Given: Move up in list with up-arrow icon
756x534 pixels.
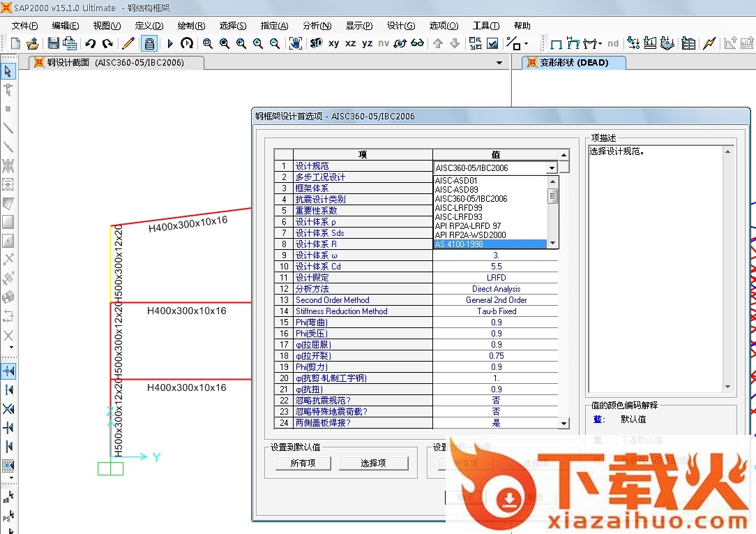Looking at the screenshot, I should (438, 43).
